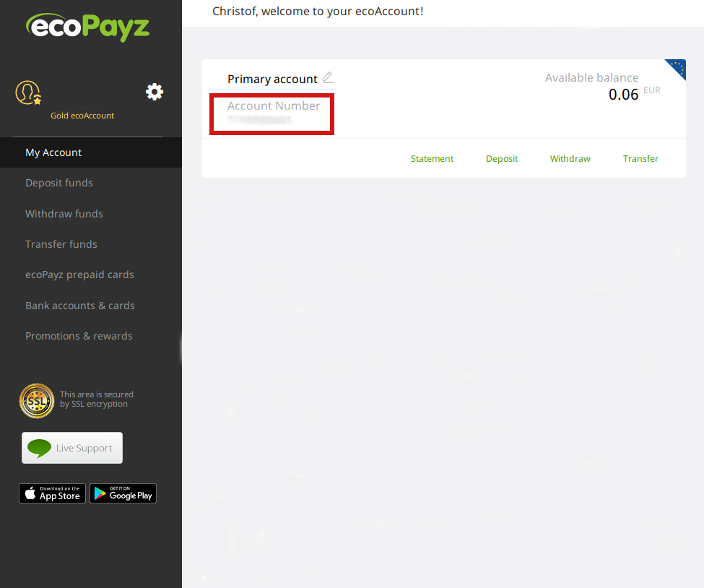Click the Available balance label
Screen dimensions: 704x588
click(x=591, y=78)
